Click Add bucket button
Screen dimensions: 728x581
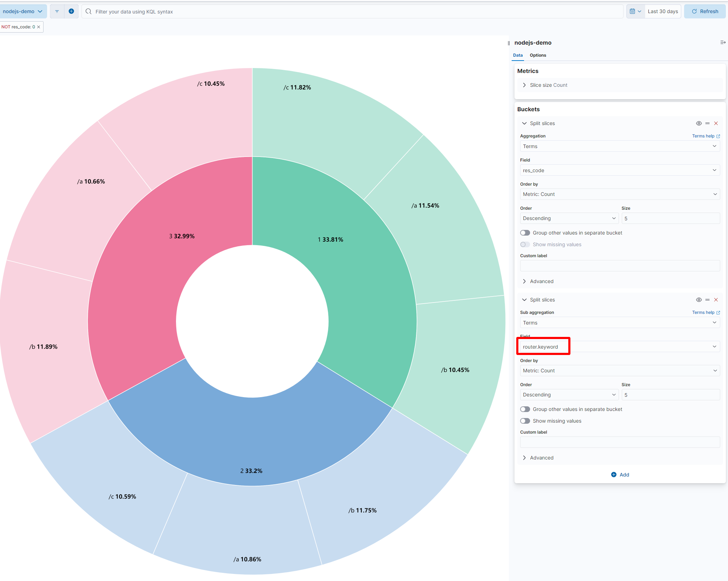[x=620, y=475]
